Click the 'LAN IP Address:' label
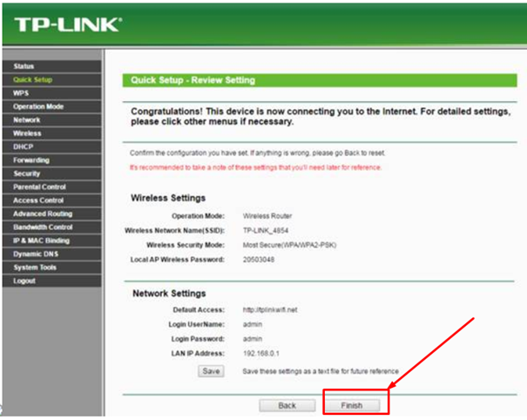The width and height of the screenshot is (527, 420). (198, 354)
